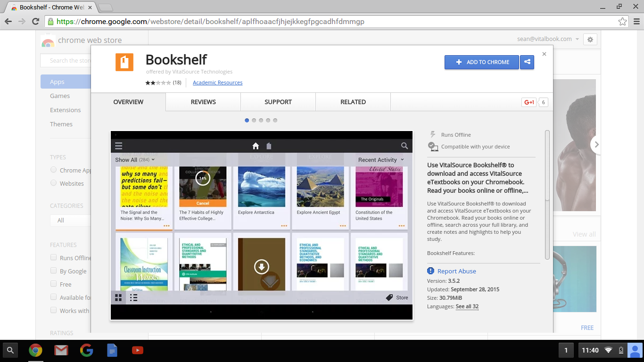This screenshot has height=362, width=644.
Task: Expand the sean@vitalbook.com account dropdown
Action: (548, 39)
